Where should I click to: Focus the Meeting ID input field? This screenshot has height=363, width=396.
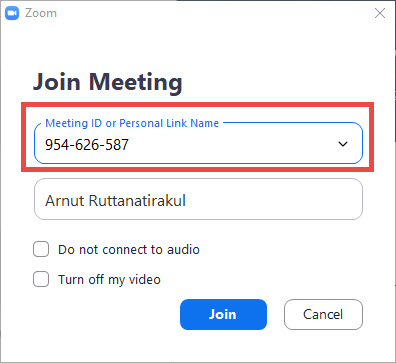[198, 143]
